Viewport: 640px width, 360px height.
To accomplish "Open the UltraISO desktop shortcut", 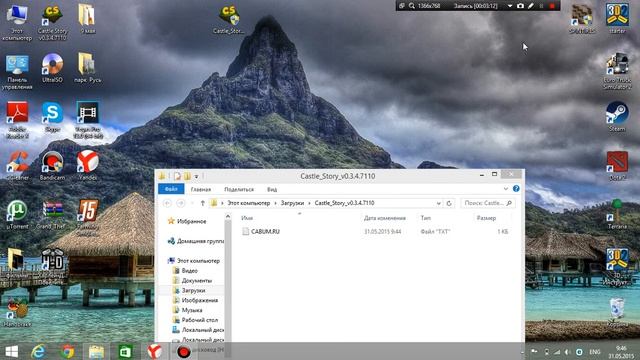I will pos(52,68).
